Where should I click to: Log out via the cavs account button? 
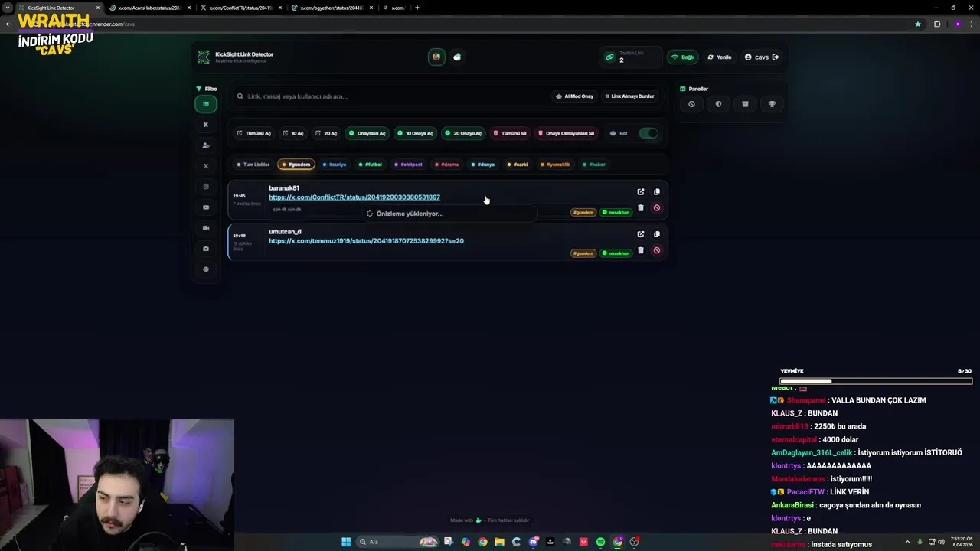[762, 57]
